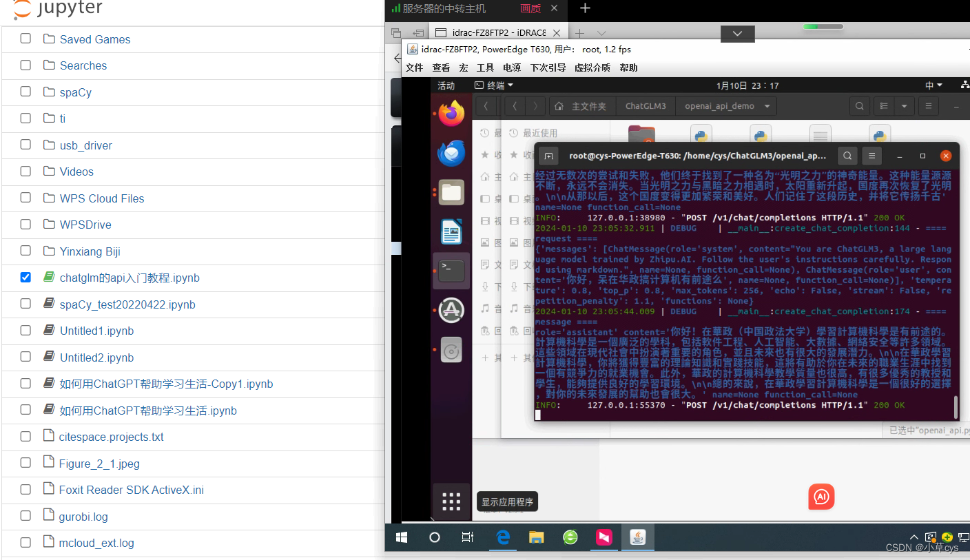Show hidden tray icons on the Windows taskbar
This screenshot has height=560, width=970.
[x=914, y=537]
